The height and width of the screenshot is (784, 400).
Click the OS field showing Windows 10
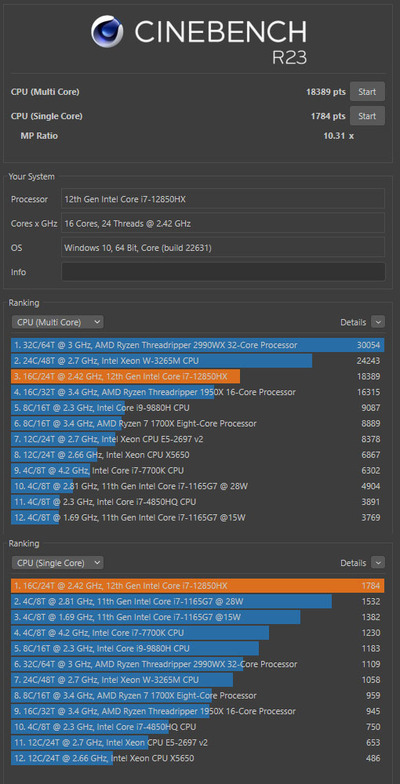[223, 248]
